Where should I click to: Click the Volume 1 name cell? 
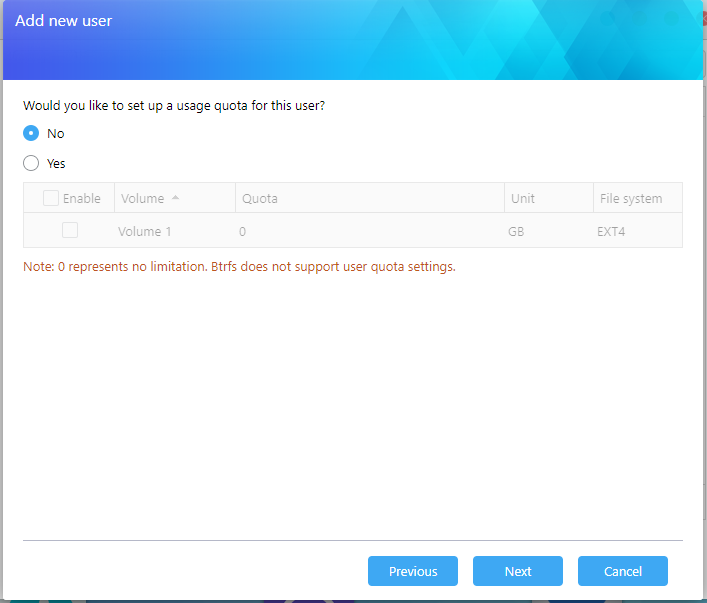[x=144, y=232]
